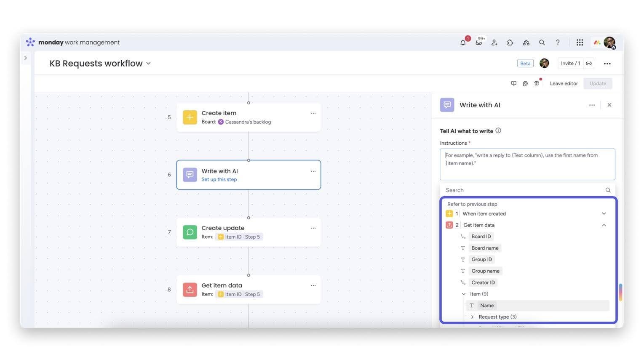Click the Search field in the variable picker
This screenshot has height=362, width=644.
[527, 190]
